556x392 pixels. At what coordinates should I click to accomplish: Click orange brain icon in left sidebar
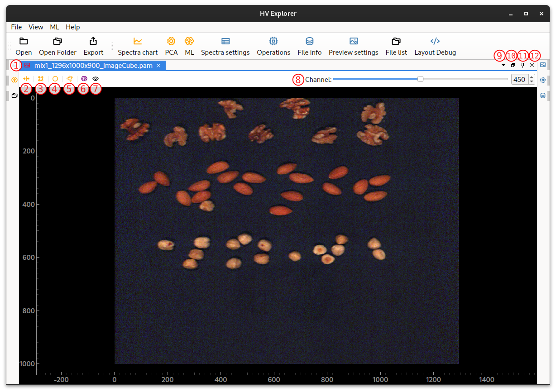coord(14,80)
